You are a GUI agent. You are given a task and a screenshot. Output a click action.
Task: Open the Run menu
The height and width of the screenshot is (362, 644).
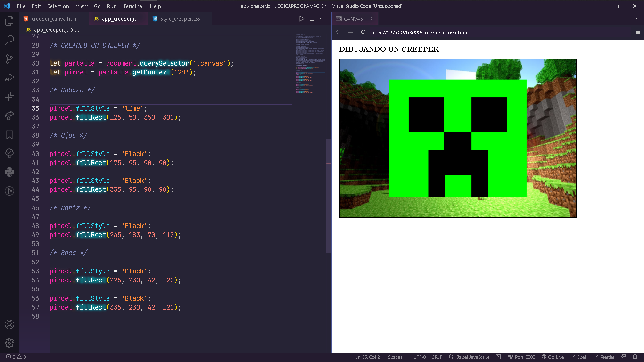pyautogui.click(x=112, y=6)
